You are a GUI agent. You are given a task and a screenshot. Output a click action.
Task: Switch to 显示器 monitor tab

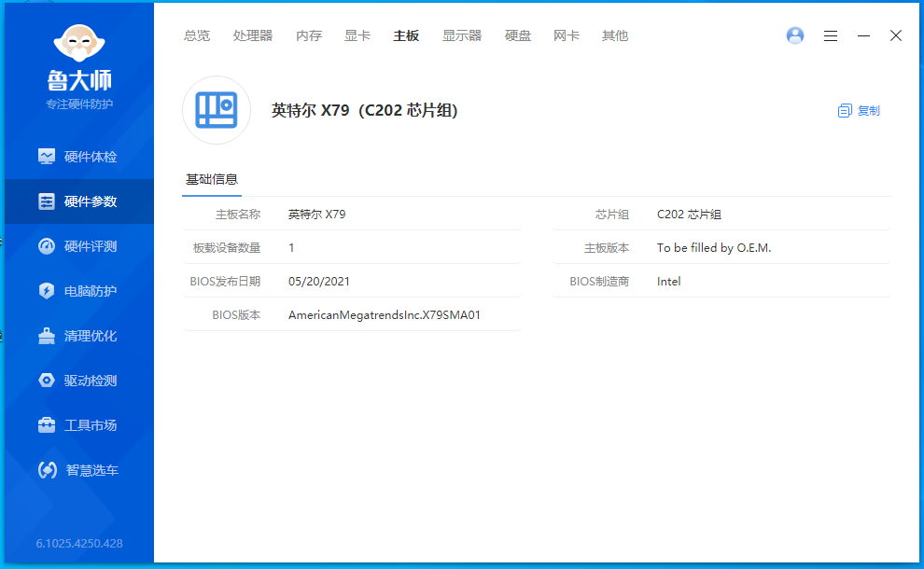[x=462, y=36]
